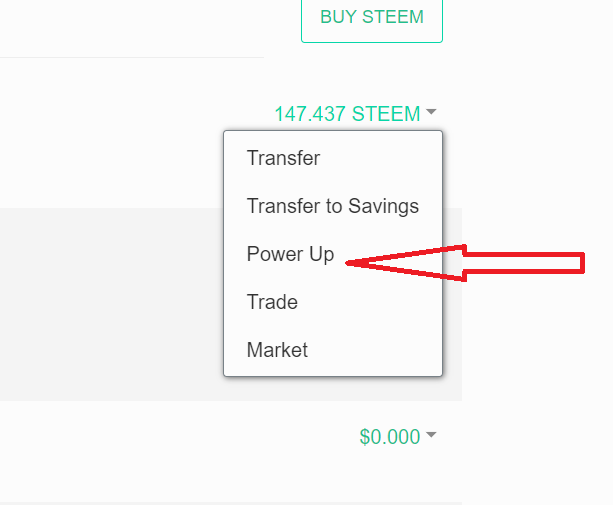The image size is (613, 505).
Task: Open Market from the dropdown list
Action: pos(277,350)
